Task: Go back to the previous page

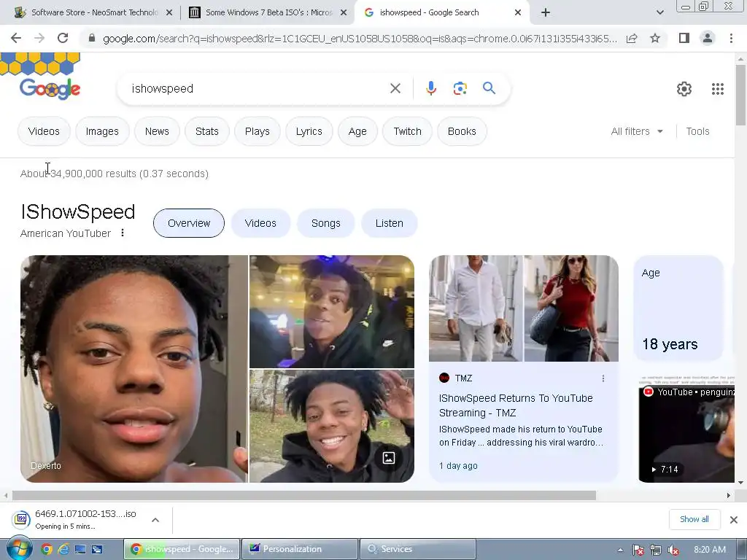Action: click(x=16, y=38)
